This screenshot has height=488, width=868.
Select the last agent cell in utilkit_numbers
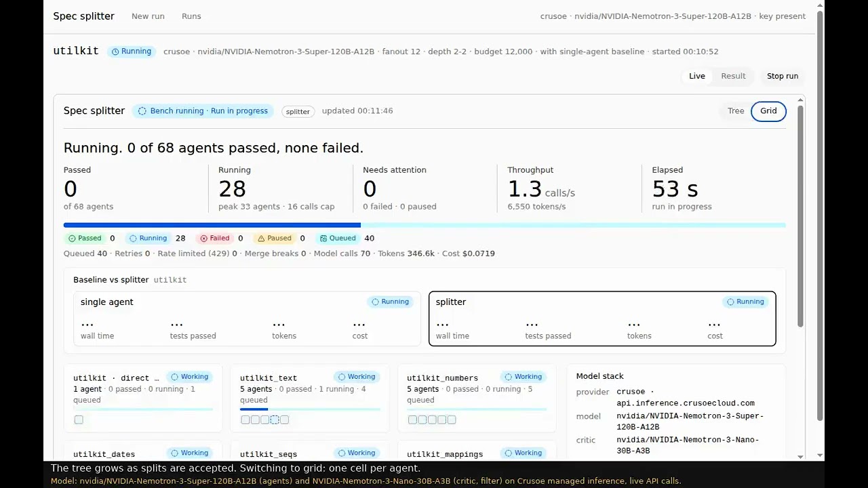[x=452, y=420]
